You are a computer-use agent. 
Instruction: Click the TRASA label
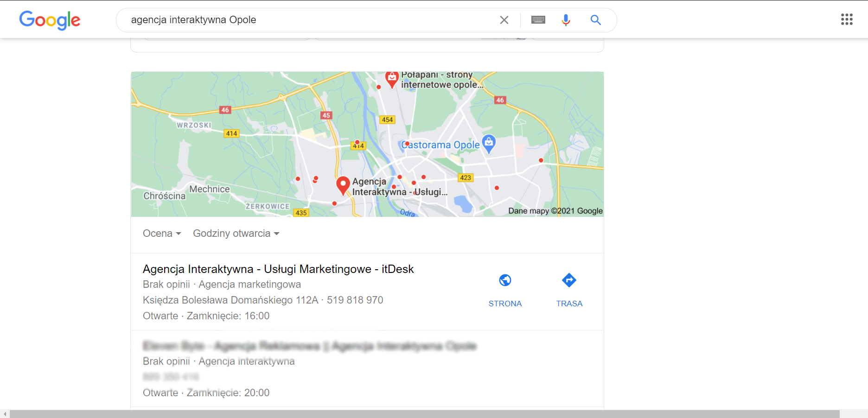point(569,304)
